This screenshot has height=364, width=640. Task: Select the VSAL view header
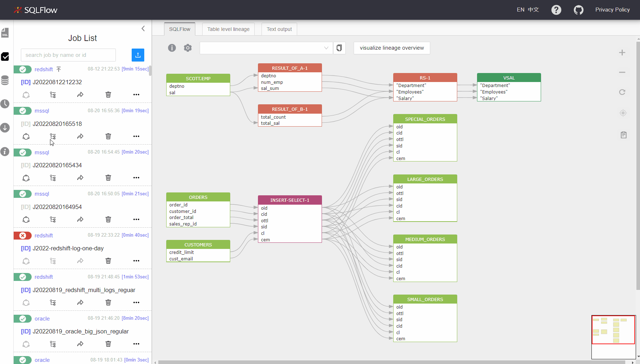509,78
